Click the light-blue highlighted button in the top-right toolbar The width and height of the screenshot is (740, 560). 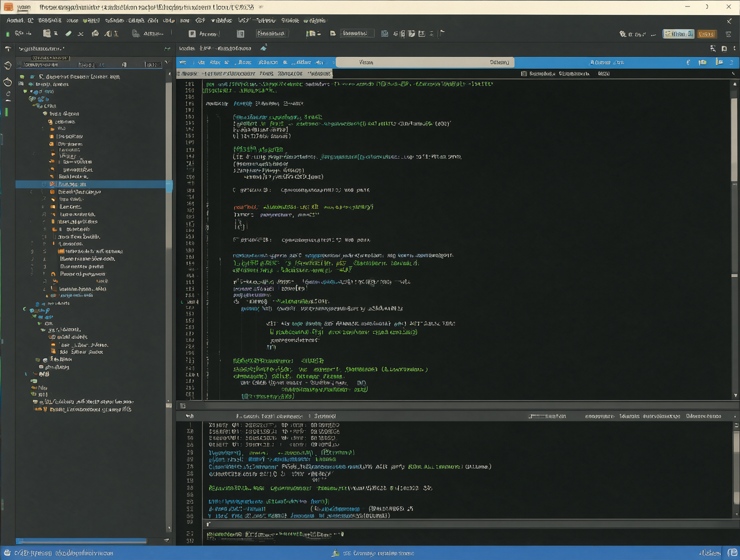[678, 34]
